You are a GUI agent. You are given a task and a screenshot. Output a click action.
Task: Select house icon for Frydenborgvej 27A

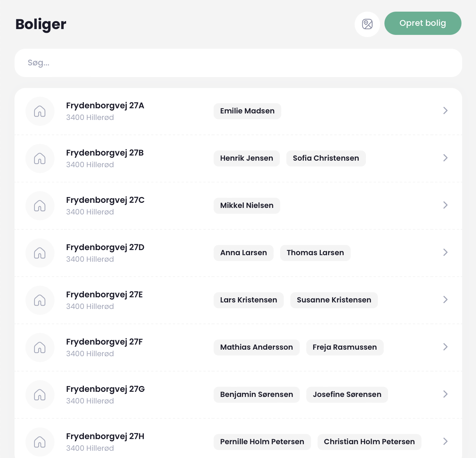40,111
